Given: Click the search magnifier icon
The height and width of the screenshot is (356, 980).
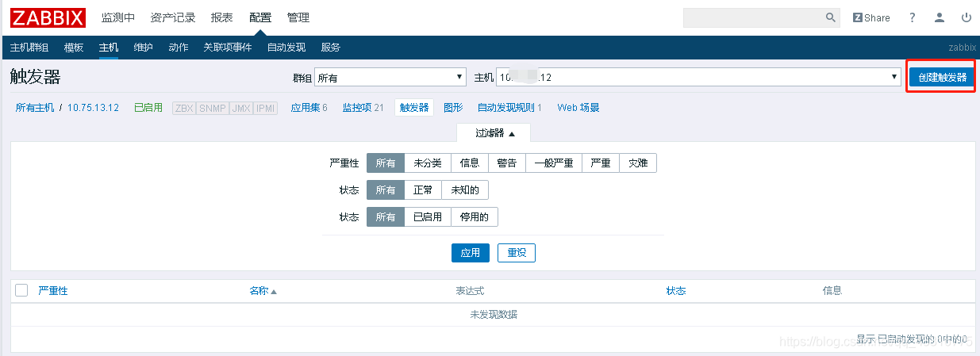Looking at the screenshot, I should (831, 17).
